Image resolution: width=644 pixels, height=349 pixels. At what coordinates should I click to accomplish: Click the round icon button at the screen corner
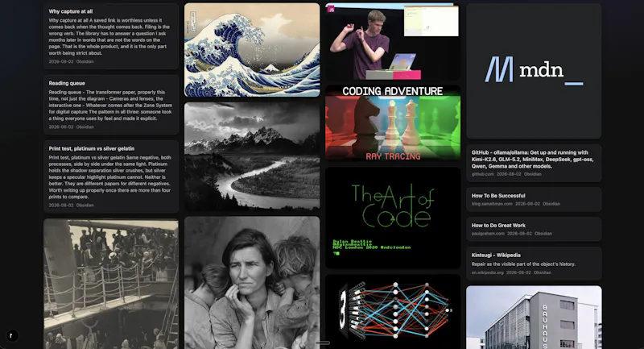[12, 335]
